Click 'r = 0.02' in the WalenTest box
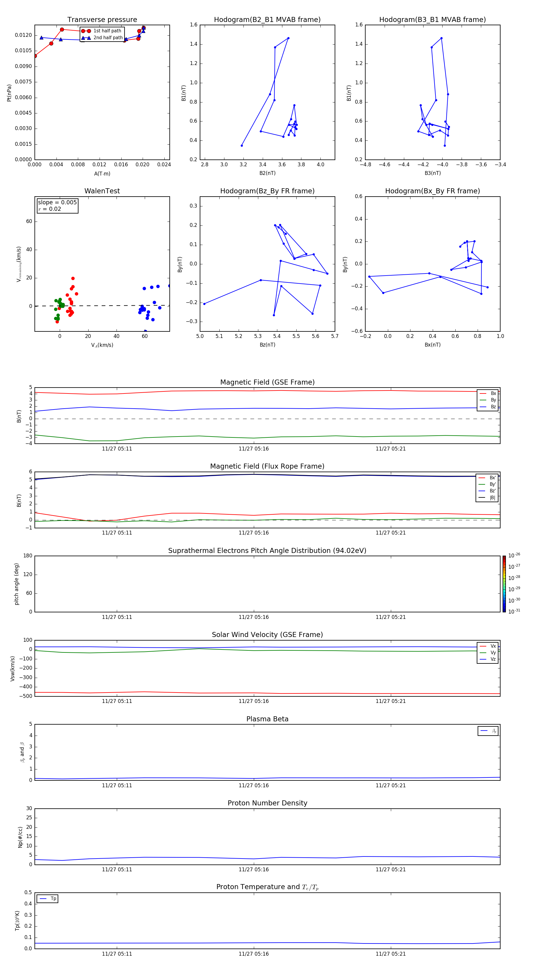Screen dimensions: 535x980 [x=50, y=209]
